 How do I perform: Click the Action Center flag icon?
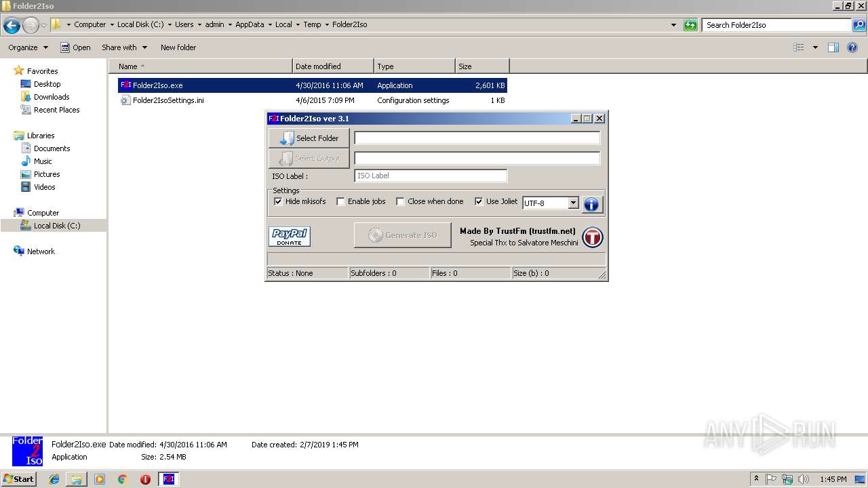(x=771, y=479)
